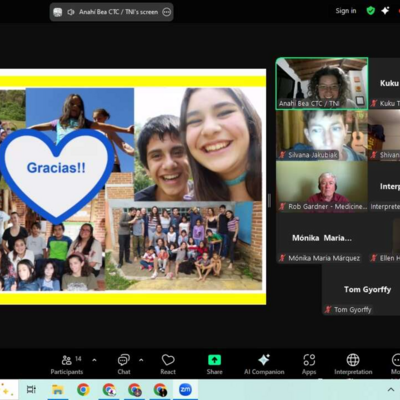Click muted mic icon beside Ellen label
Image resolution: width=400 pixels, height=400 pixels.
tap(374, 258)
